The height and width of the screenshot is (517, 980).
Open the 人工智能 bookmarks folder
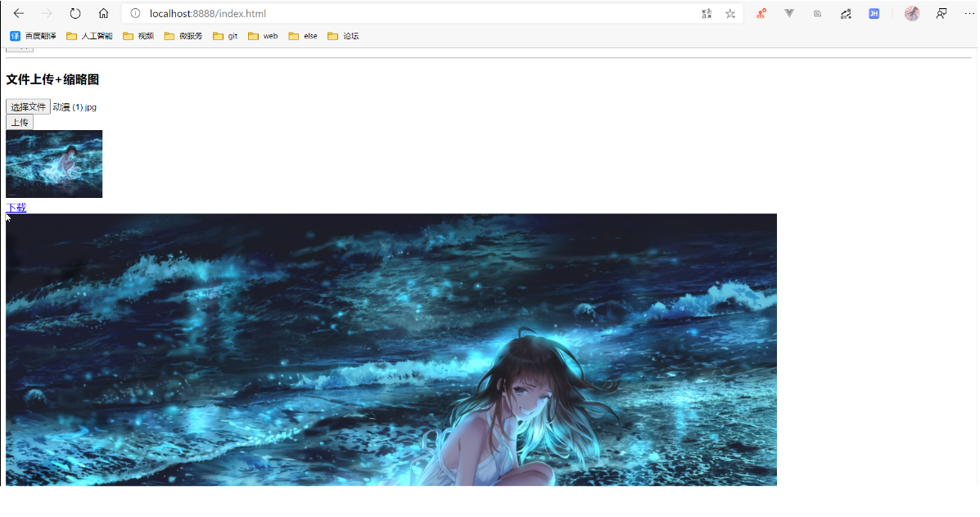(x=89, y=36)
